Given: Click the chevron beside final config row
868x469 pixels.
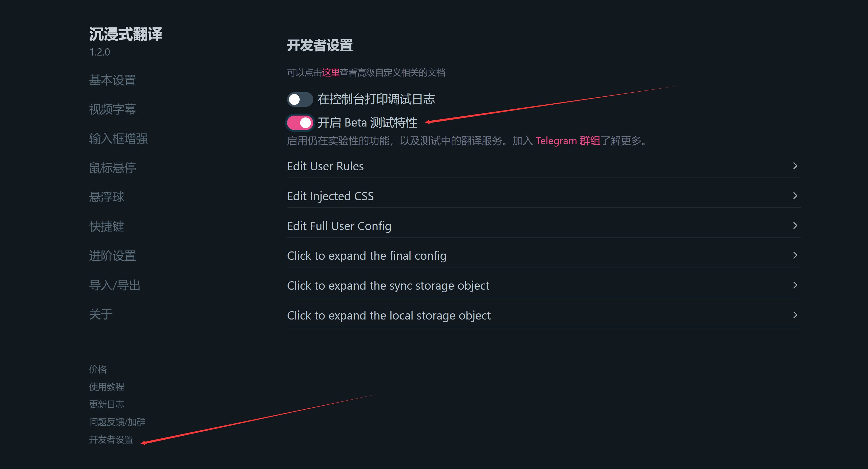Looking at the screenshot, I should point(795,255).
